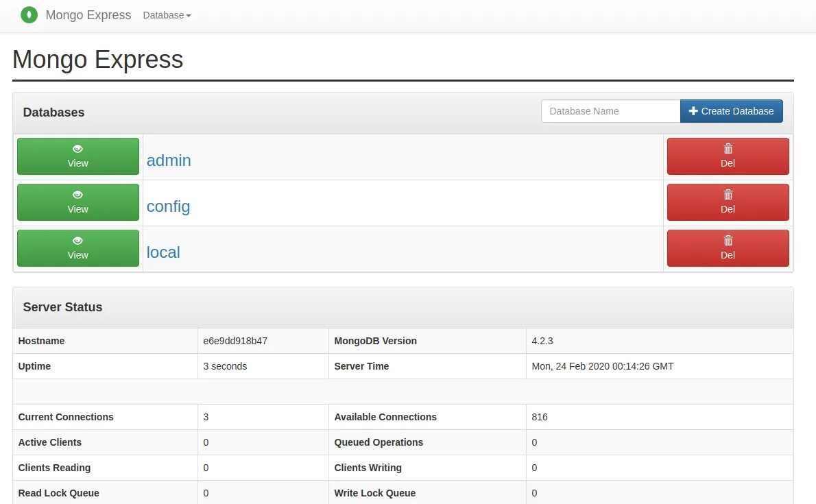Viewport: 816px width, 504px height.
Task: Click the Read Lock Queue label
Action: pos(58,493)
